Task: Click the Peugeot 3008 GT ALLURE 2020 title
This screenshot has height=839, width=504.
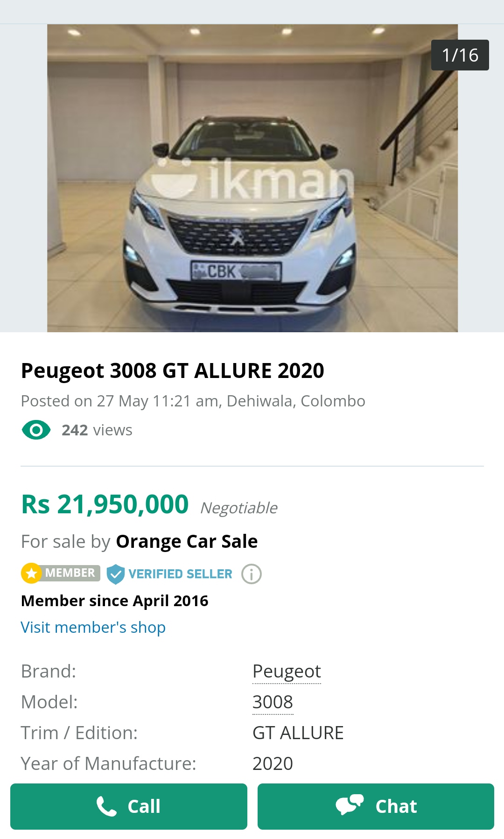Action: tap(173, 371)
